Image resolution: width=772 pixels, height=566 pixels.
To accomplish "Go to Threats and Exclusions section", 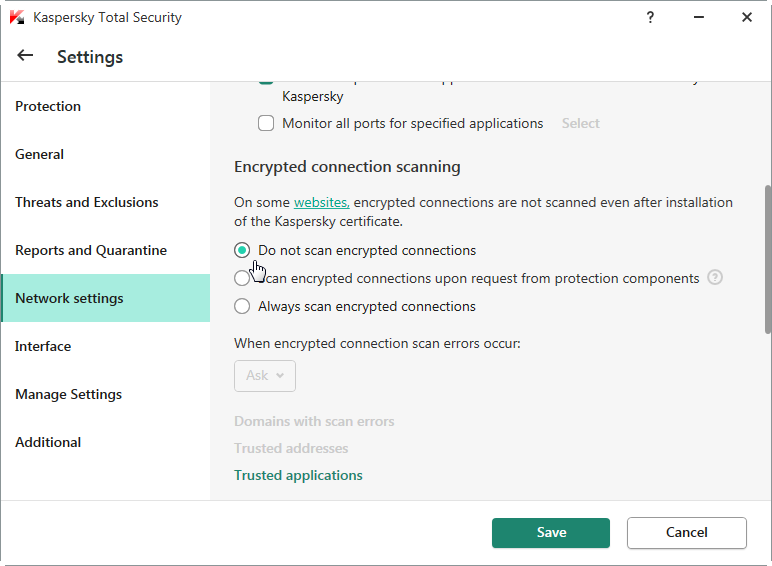I will 86,202.
